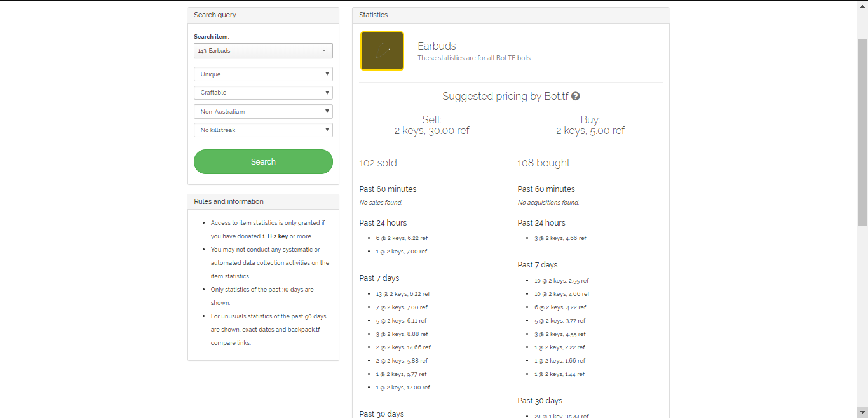Viewport: 868px width, 418px height.
Task: Click the bought entry 6 @ 2 keys, 4.22 ref
Action: (x=560, y=307)
